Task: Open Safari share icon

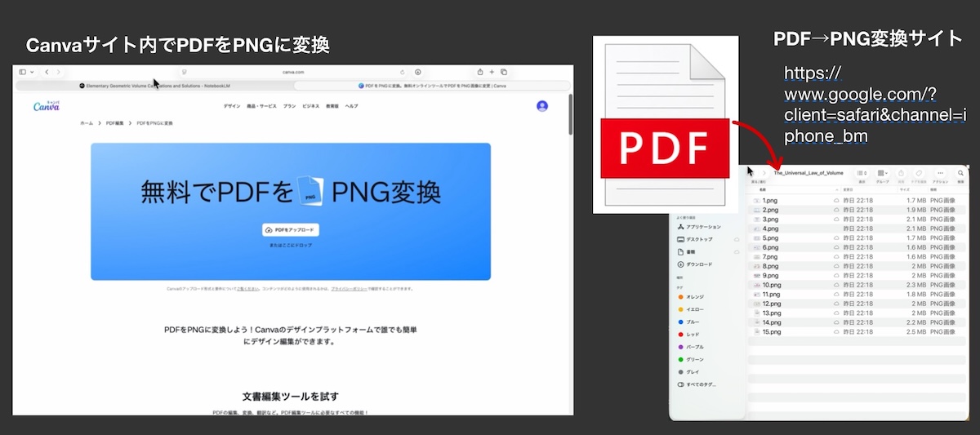Action: (480, 72)
